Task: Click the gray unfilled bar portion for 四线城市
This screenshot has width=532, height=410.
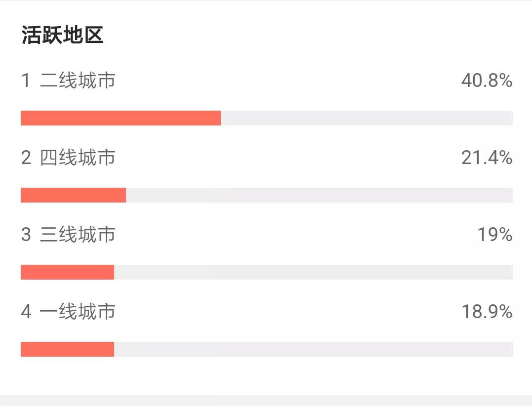Action: point(319,195)
